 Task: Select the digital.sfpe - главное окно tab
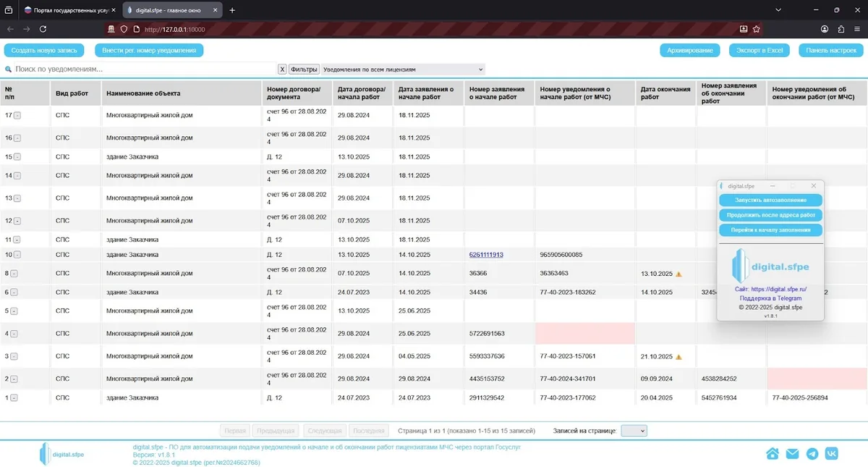(171, 10)
